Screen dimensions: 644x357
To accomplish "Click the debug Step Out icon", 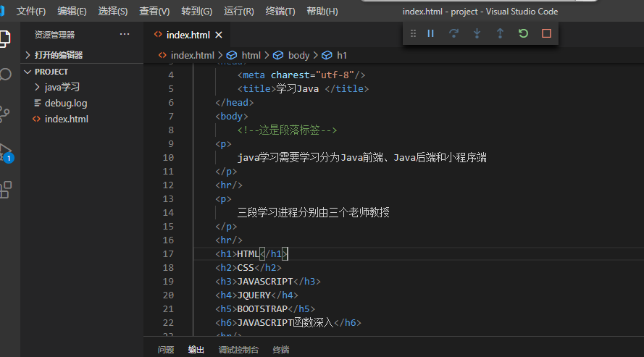I will 500,33.
